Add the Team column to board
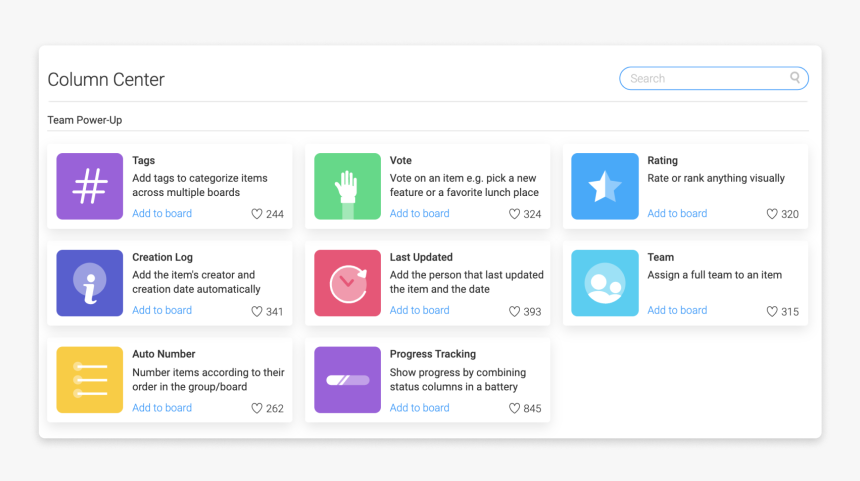860x481 pixels. point(677,310)
